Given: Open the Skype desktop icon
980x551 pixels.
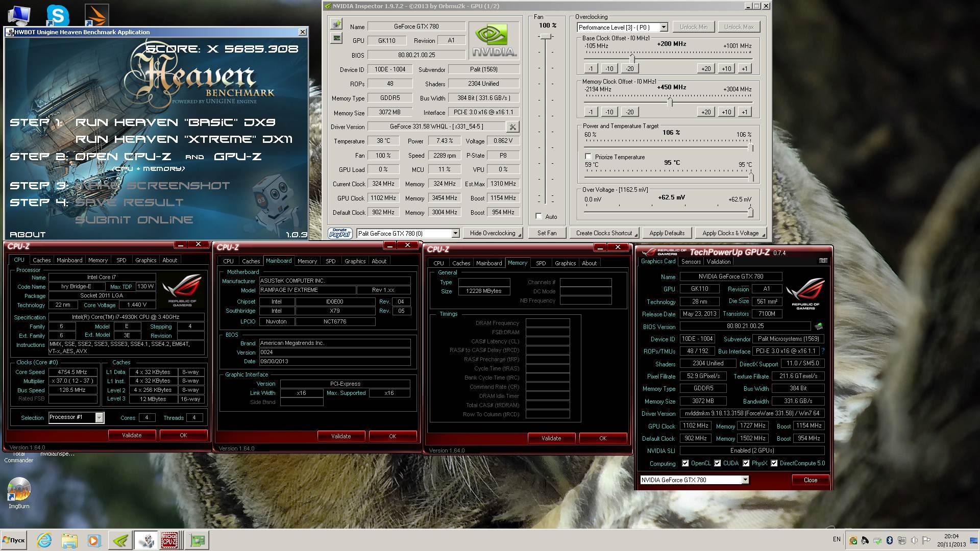Looking at the screenshot, I should (58, 15).
